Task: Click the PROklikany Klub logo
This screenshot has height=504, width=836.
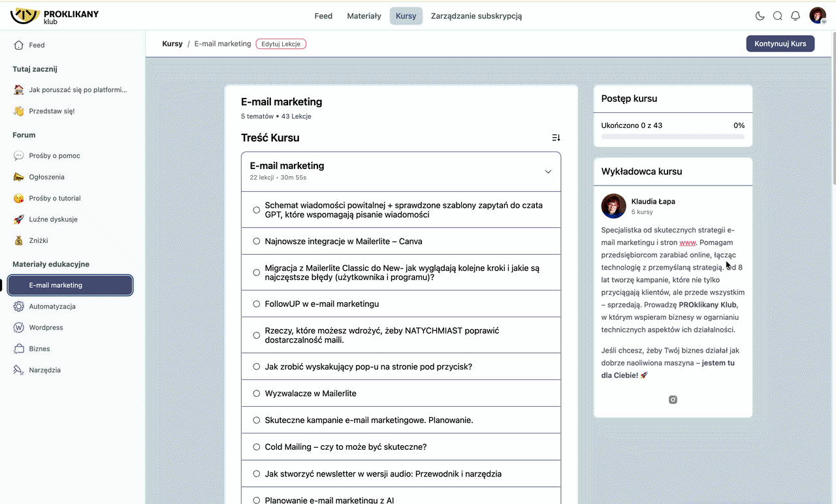Action: pyautogui.click(x=55, y=16)
